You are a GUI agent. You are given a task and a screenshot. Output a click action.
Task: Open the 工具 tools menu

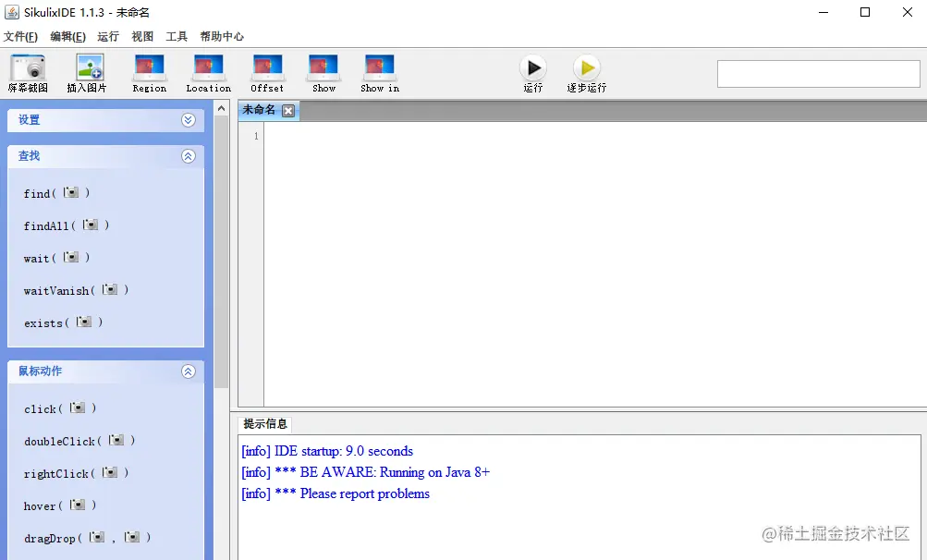pyautogui.click(x=177, y=37)
